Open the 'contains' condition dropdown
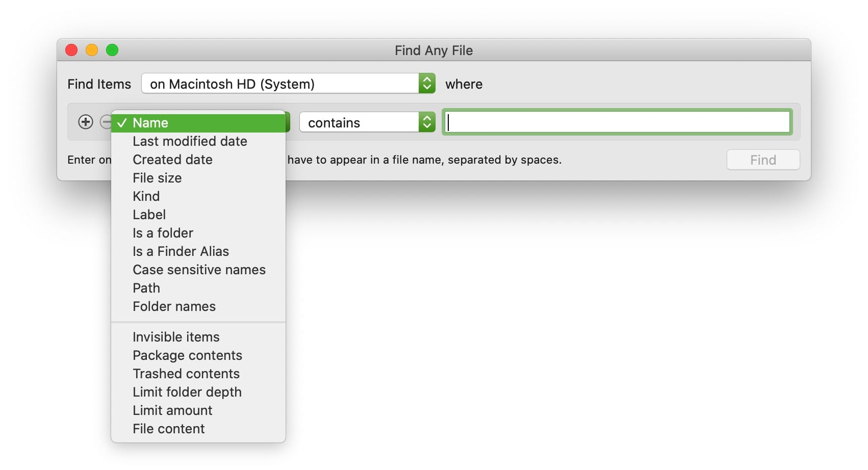The image size is (868, 470). (367, 122)
